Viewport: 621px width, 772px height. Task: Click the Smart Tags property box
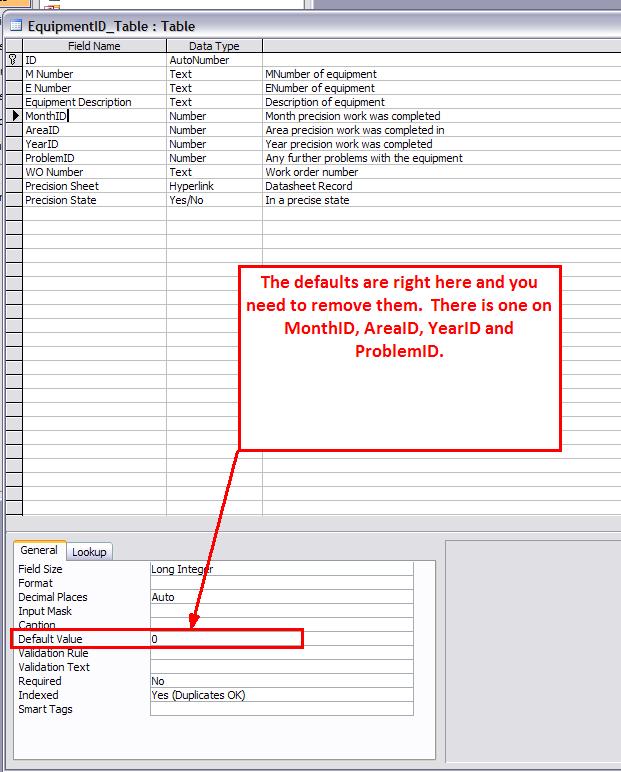282,709
